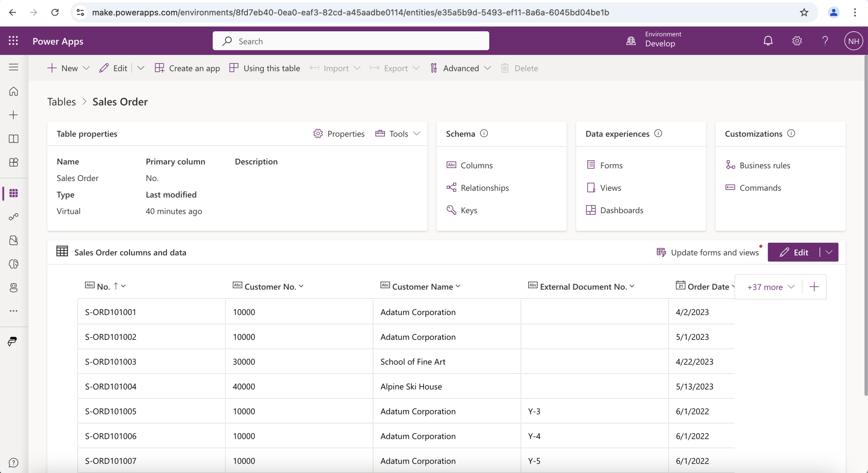The height and width of the screenshot is (473, 868).
Task: Open the Advanced dropdown menu
Action: coord(460,68)
